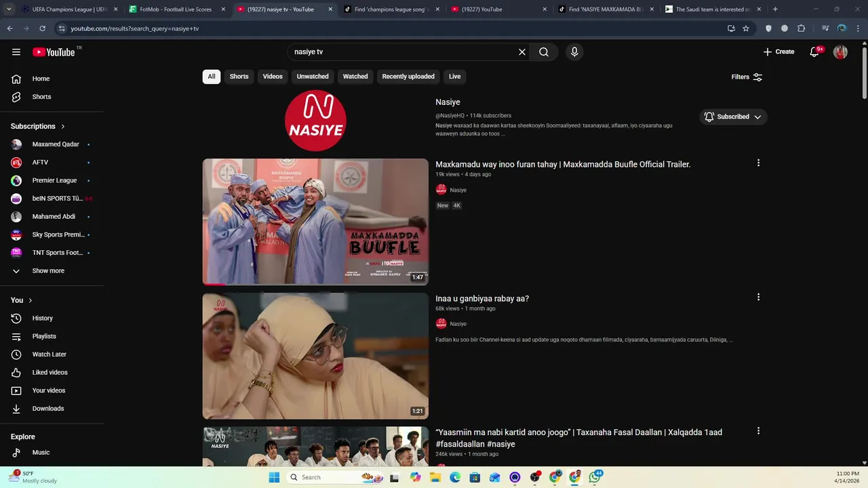
Task: Switch to FotMob Football Live Scores tab
Action: click(176, 9)
